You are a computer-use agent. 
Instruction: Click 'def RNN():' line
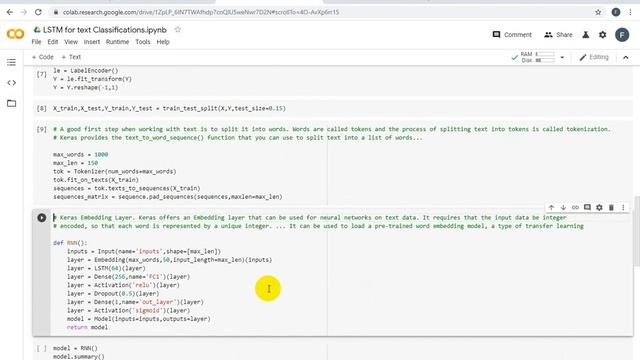tap(70, 243)
